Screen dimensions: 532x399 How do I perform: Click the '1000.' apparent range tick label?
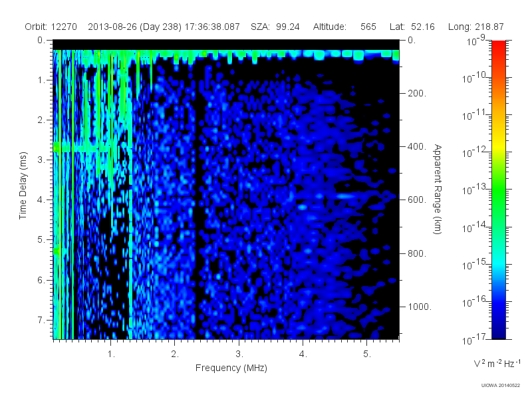coord(420,307)
